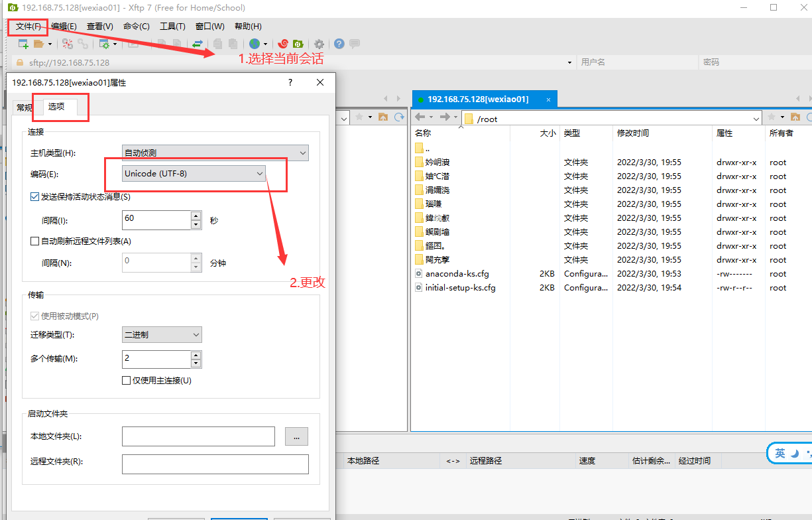Image resolution: width=812 pixels, height=520 pixels.
Task: Click the speech bubble feedback icon
Action: pos(355,44)
